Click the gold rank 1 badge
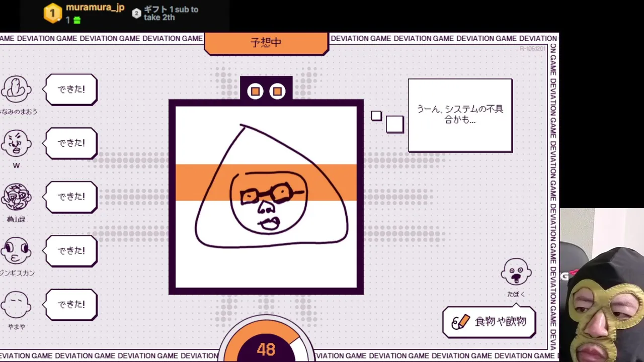 [53, 14]
